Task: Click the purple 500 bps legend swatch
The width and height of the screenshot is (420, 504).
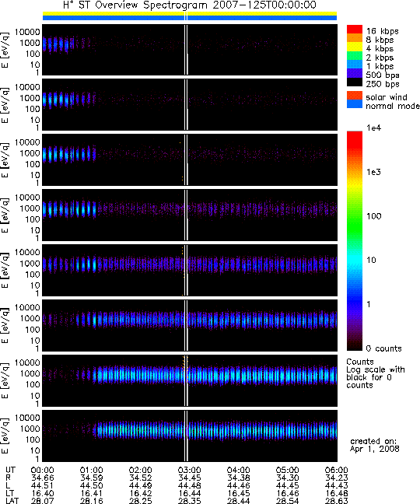Action: (x=355, y=73)
